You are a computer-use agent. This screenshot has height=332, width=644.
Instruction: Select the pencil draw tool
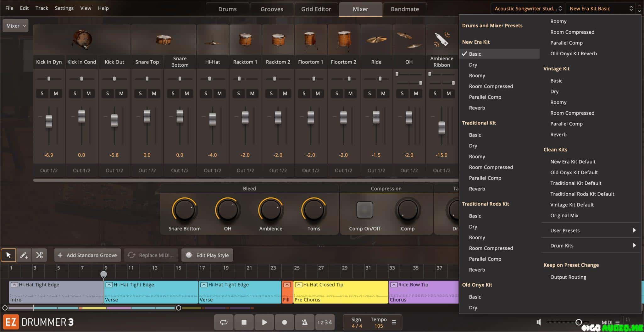pyautogui.click(x=24, y=255)
